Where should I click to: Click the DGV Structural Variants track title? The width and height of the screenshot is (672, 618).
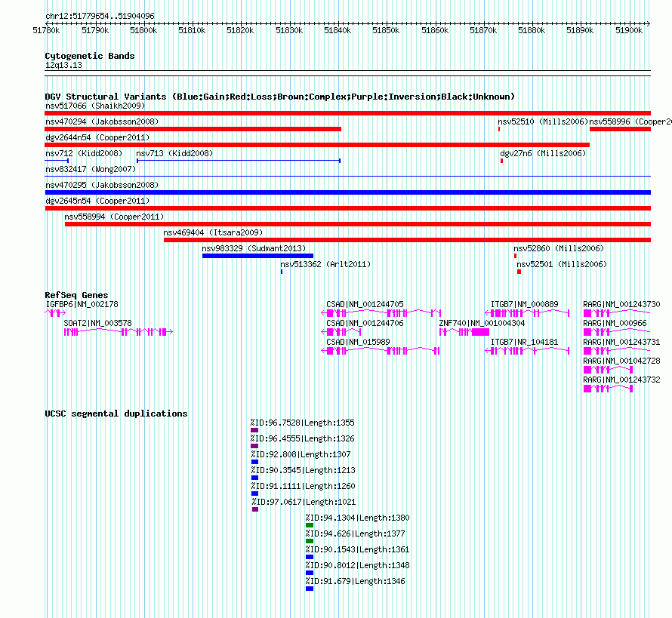click(x=279, y=97)
